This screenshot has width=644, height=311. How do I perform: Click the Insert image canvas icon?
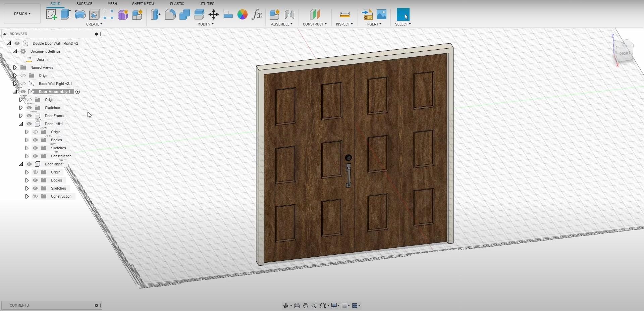point(382,14)
